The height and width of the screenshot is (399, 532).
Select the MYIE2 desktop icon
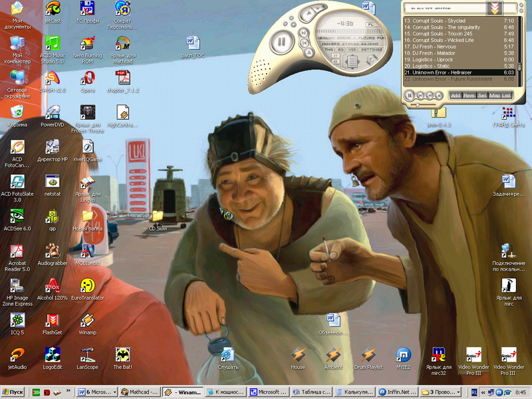coord(404,358)
